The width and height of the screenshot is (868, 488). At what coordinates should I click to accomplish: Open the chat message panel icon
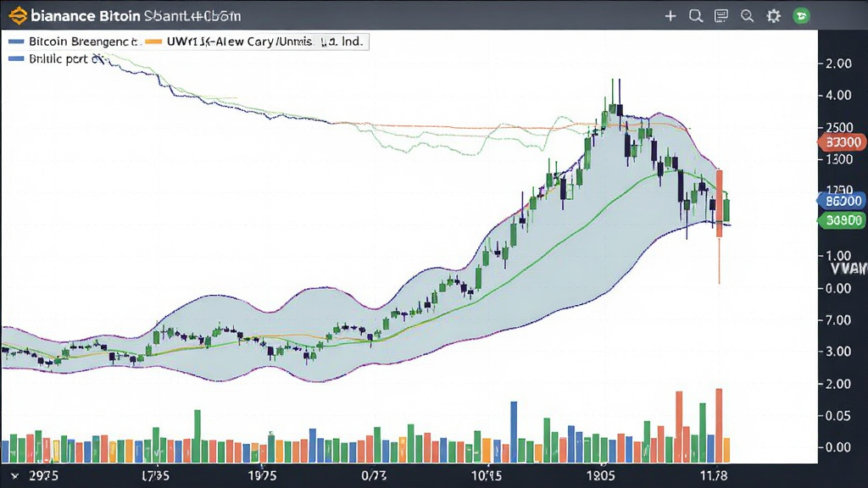(x=721, y=16)
